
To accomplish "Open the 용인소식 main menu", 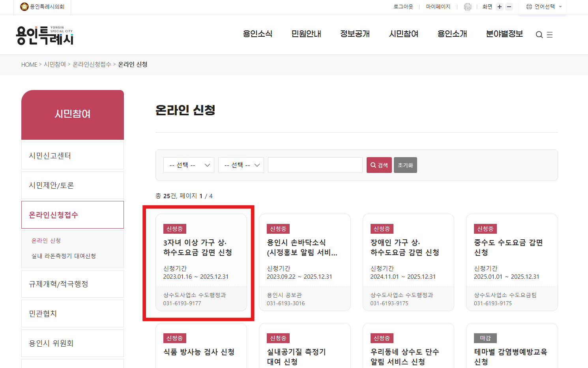I will pyautogui.click(x=258, y=34).
